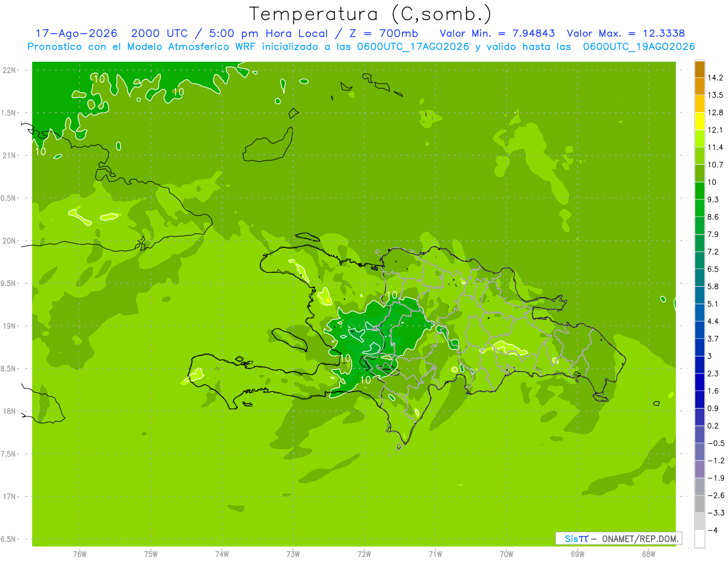Image resolution: width=728 pixels, height=562 pixels.
Task: Click the 'Valor Min. = 7.94843' readout
Action: 498,33
